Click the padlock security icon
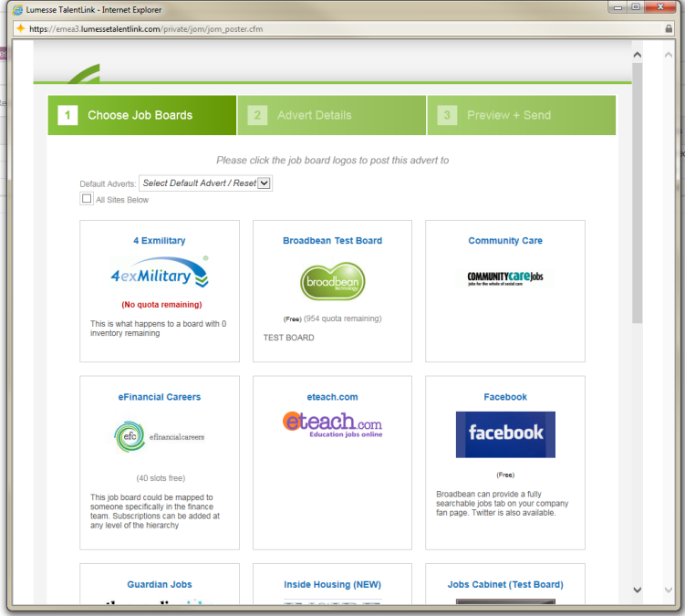Screen dimensions: 685x616 tap(669, 29)
